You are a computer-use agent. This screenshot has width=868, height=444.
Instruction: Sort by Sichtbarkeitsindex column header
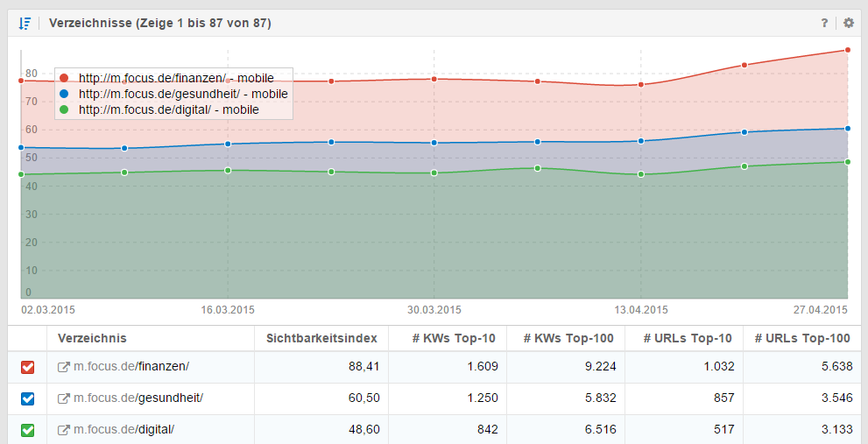tap(321, 338)
